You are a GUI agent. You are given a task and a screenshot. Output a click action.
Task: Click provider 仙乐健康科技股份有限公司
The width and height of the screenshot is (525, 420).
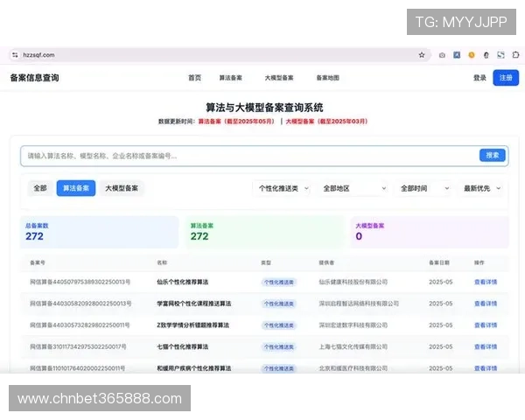tap(353, 282)
